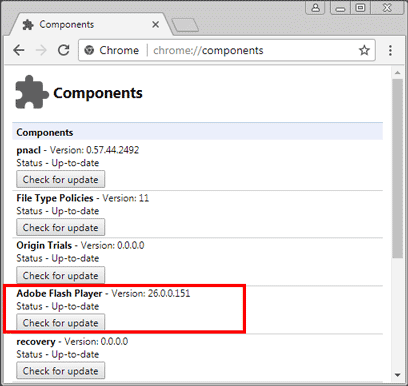Click the scrollbar down arrow
Viewport: 408px width, 386px height.
[x=397, y=375]
